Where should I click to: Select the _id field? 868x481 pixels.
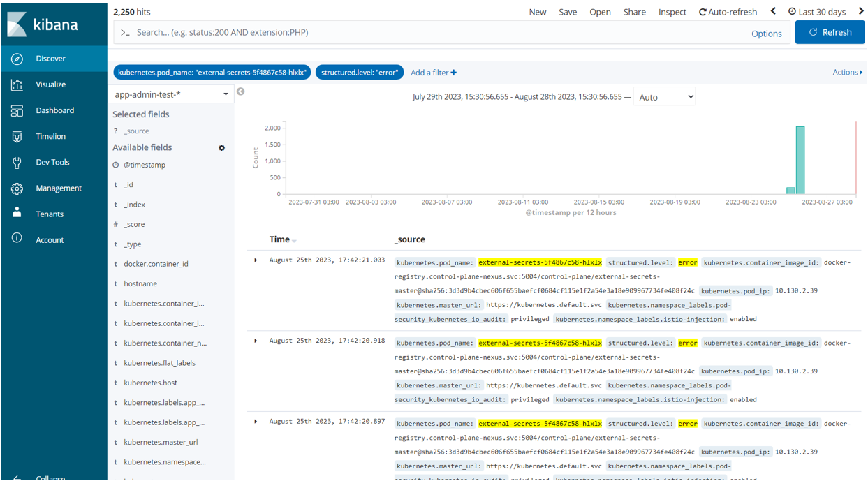coord(128,185)
